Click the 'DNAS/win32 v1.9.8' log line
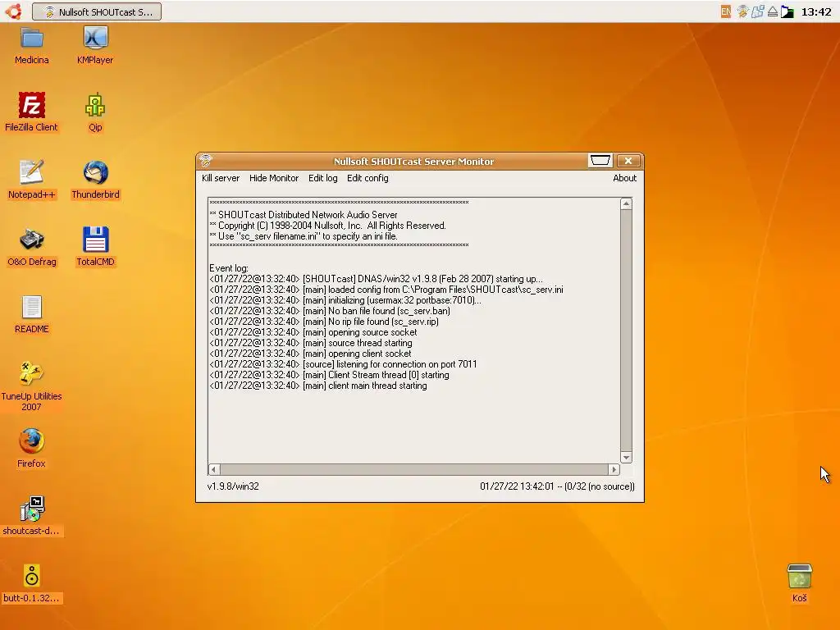840x630 pixels. point(376,279)
